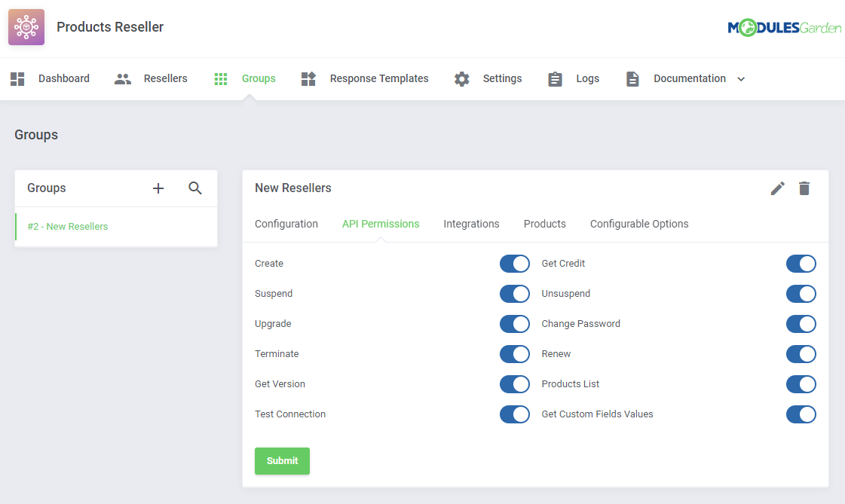
Task: Open the Configurable Options tab
Action: coord(639,224)
